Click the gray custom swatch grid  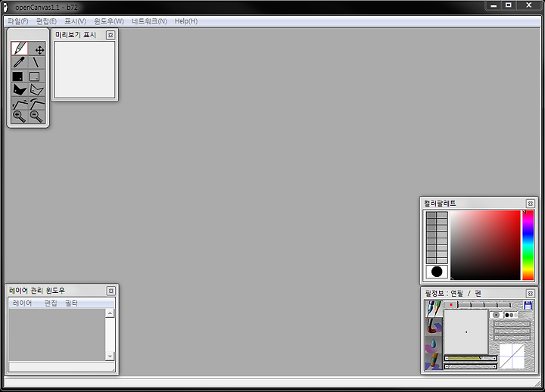(x=437, y=238)
